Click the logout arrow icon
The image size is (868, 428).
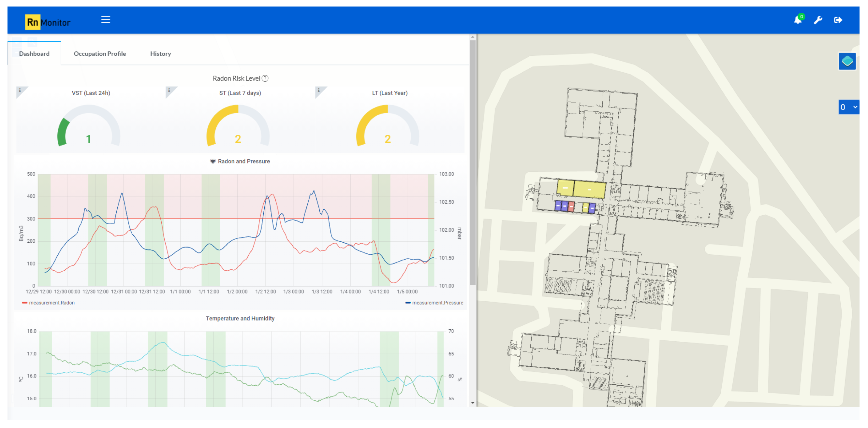838,20
